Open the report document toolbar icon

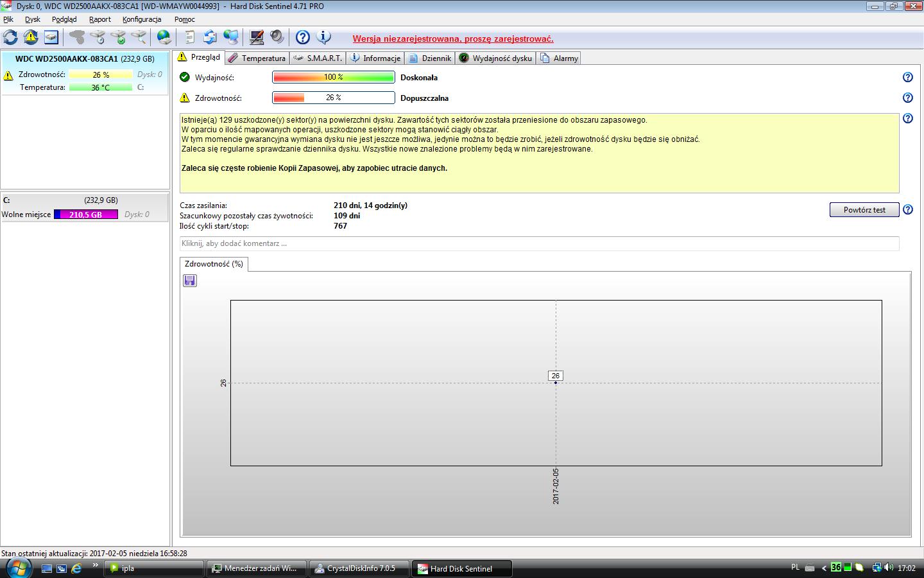[x=190, y=37]
